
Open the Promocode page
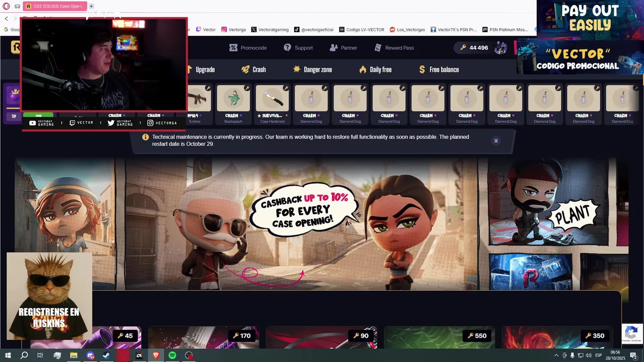coord(248,48)
